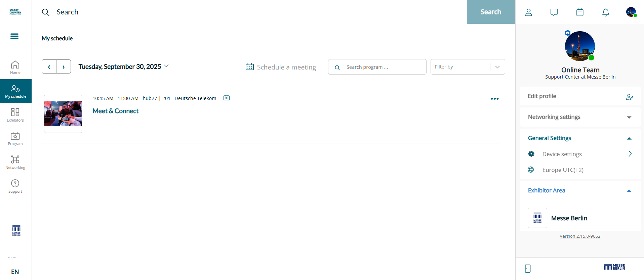644x280 pixels.
Task: Open notifications bell
Action: pos(606,12)
